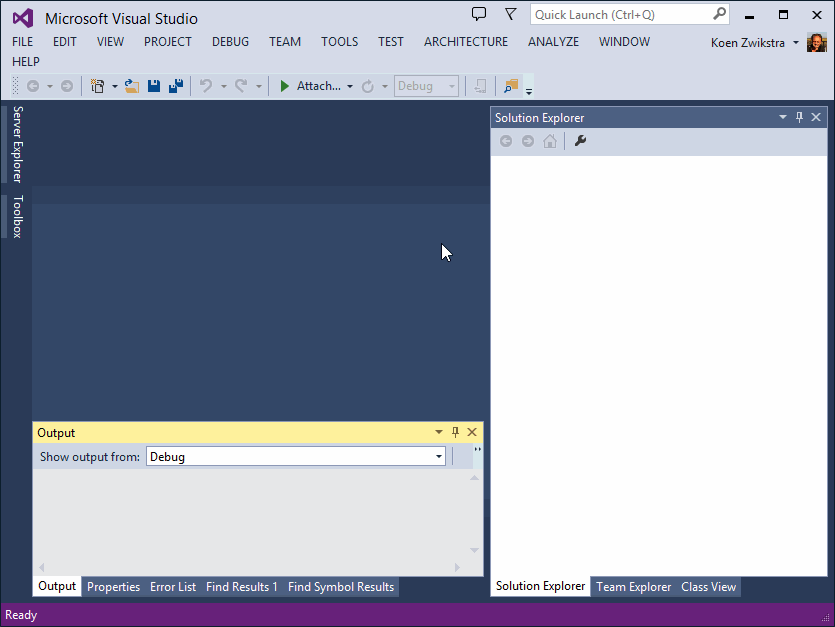Image resolution: width=835 pixels, height=627 pixels.
Task: Click the Undo toolbar icon
Action: point(206,86)
